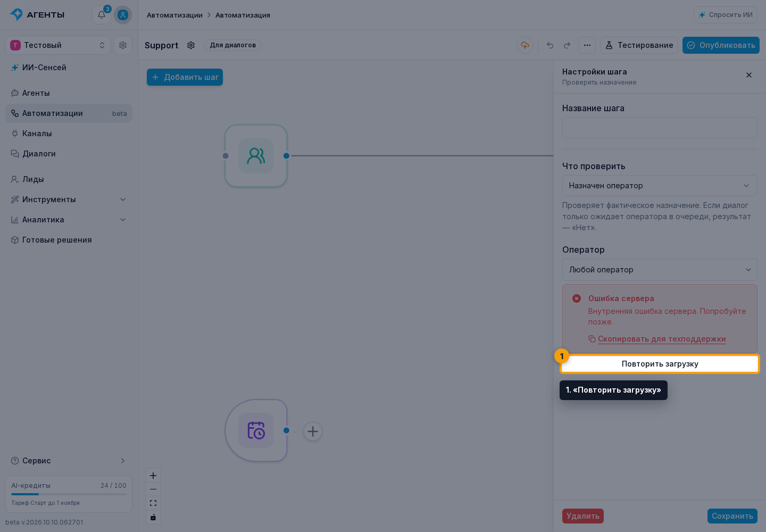Viewport: 766px width, 532px height.
Task: Click the Название шага input field
Action: coord(660,128)
